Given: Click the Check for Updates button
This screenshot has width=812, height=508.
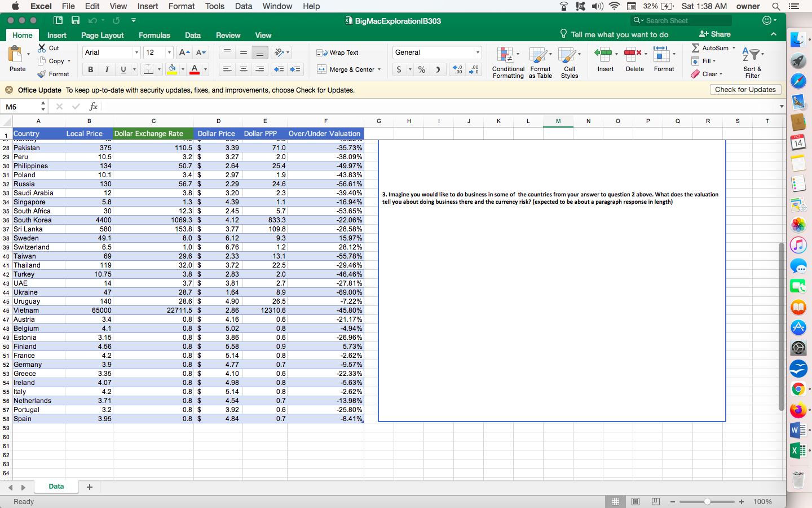Looking at the screenshot, I should pos(745,90).
